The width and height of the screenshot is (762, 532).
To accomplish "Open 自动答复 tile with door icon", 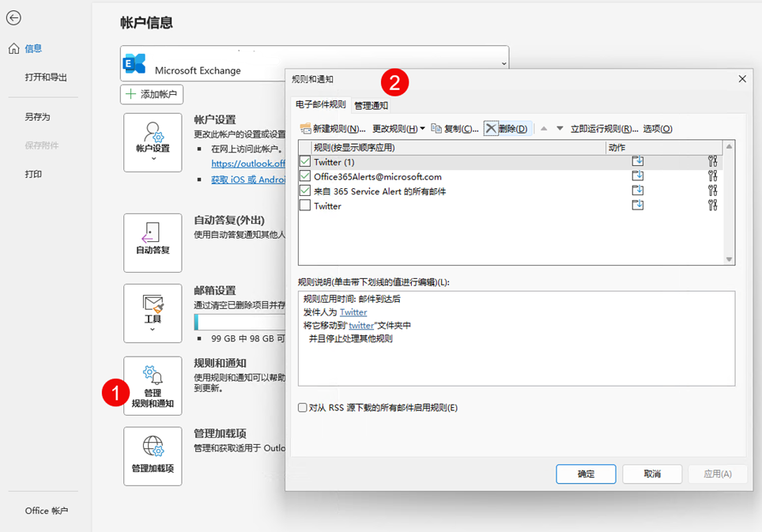I will click(153, 243).
